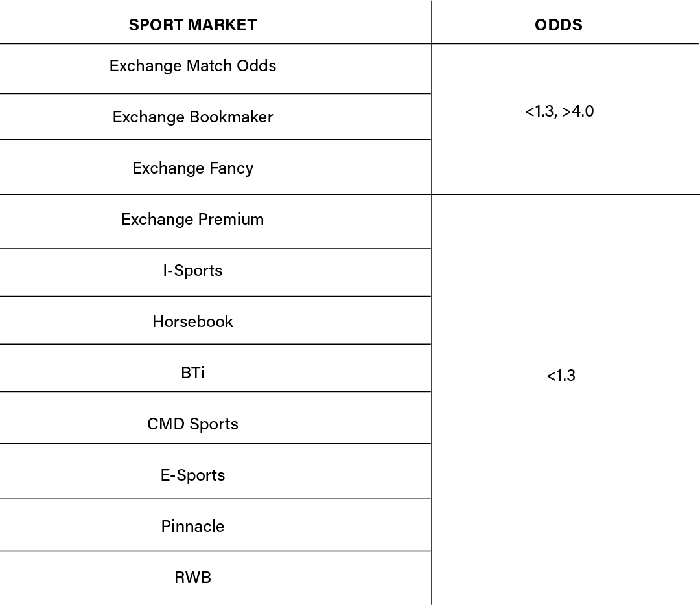
Task: Select the Exchange Match Odds row
Action: 192,66
